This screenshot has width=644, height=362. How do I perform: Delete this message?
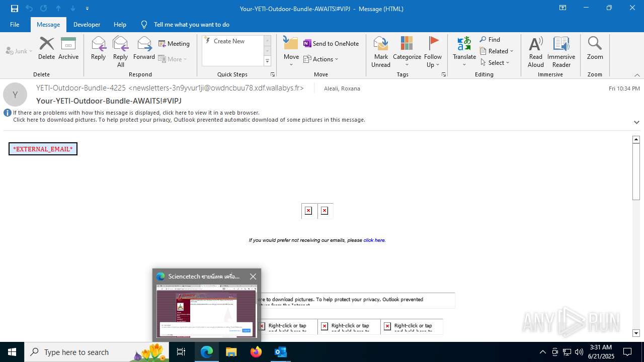pyautogui.click(x=46, y=48)
